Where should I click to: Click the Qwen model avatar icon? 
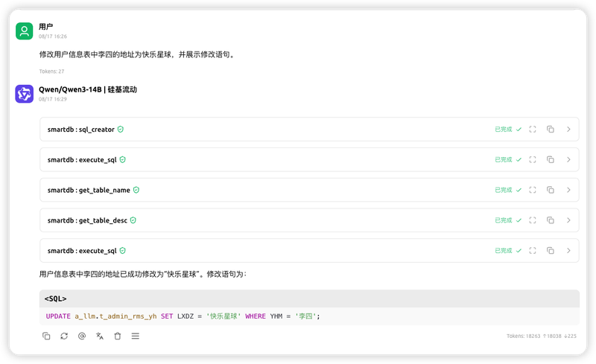25,94
